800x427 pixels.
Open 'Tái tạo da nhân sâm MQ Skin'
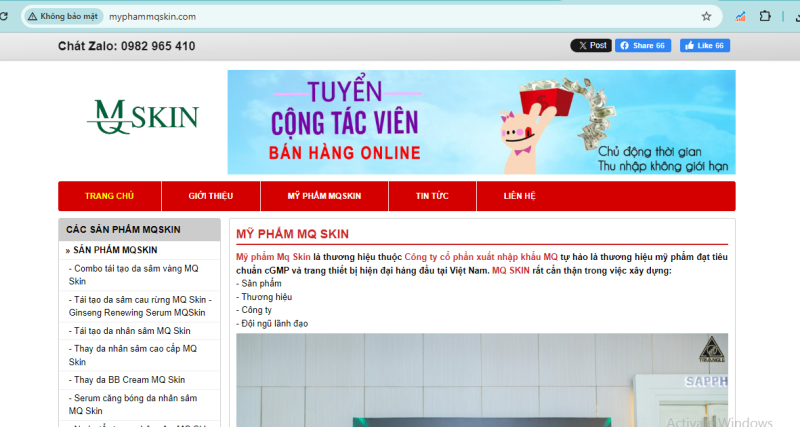(x=130, y=331)
